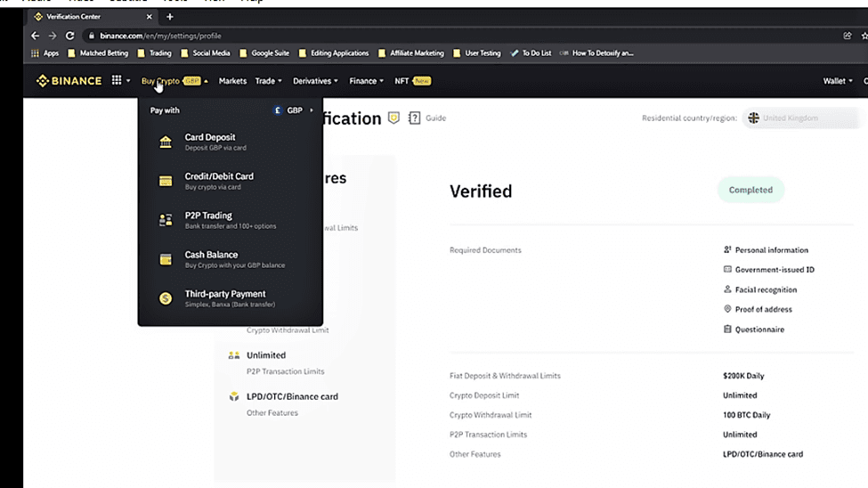Go back with browser back arrow
This screenshot has width=868, height=488.
point(36,36)
